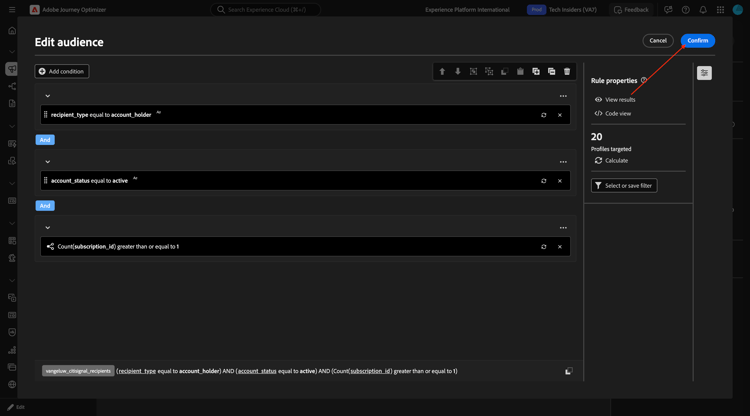Open more options for Count(subscription_id) group
The image size is (750, 416).
pyautogui.click(x=563, y=228)
